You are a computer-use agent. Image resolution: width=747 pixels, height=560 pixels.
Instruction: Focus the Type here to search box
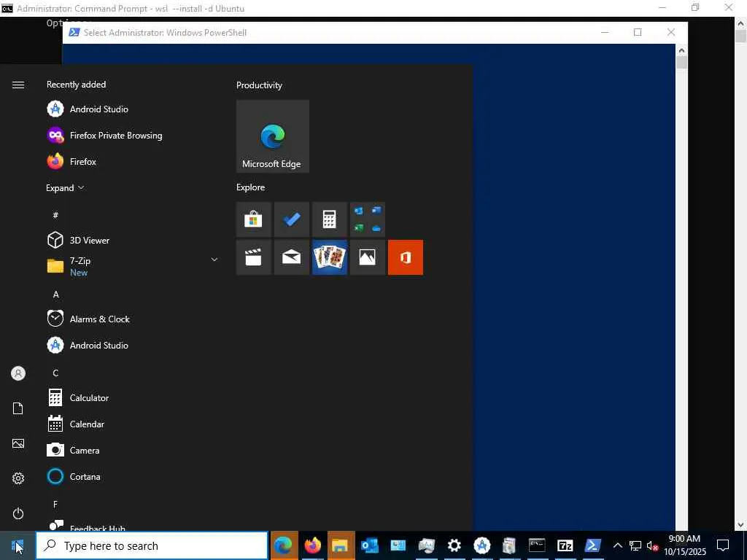point(152,545)
